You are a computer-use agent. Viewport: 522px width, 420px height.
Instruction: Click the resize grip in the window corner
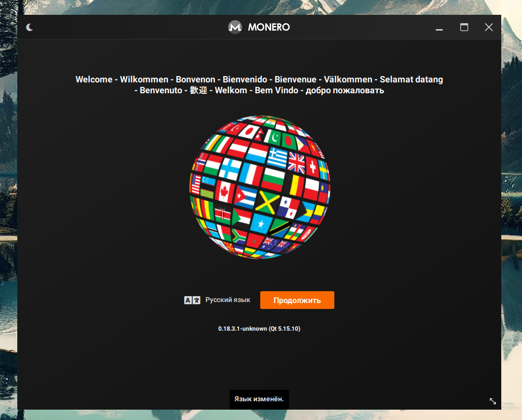(x=492, y=401)
